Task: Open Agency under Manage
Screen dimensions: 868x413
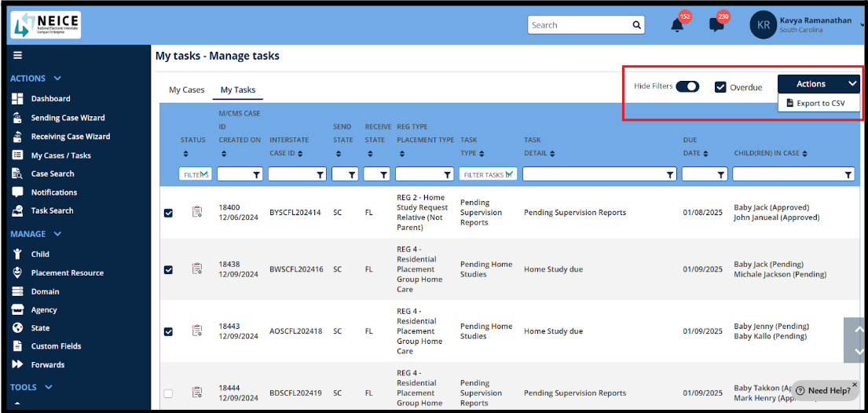Action: coord(44,310)
